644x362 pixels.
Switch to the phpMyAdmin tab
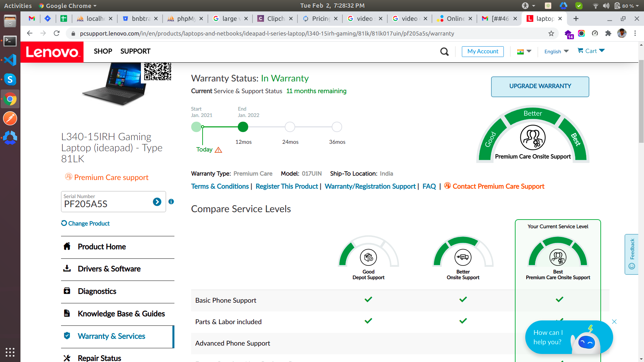click(185, 19)
